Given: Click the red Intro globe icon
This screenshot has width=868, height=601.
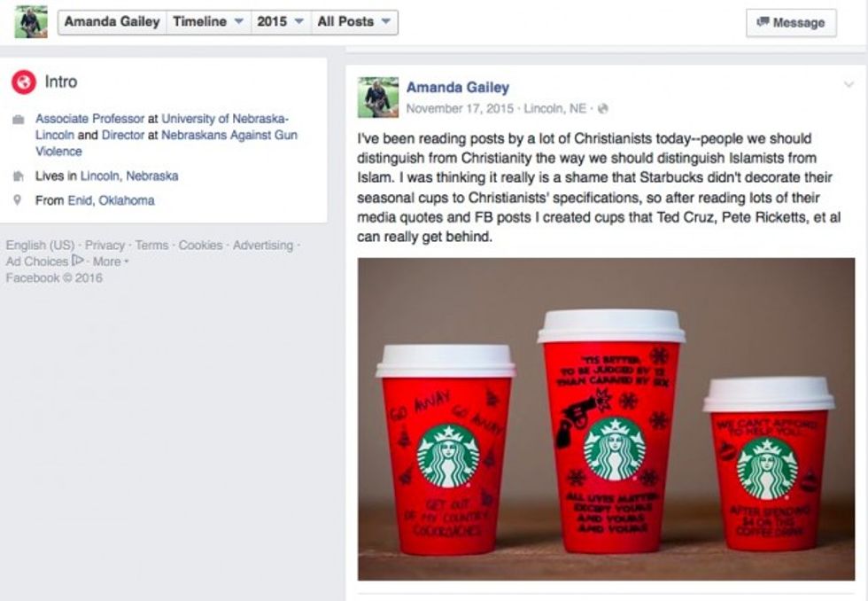Looking at the screenshot, I should 24,82.
